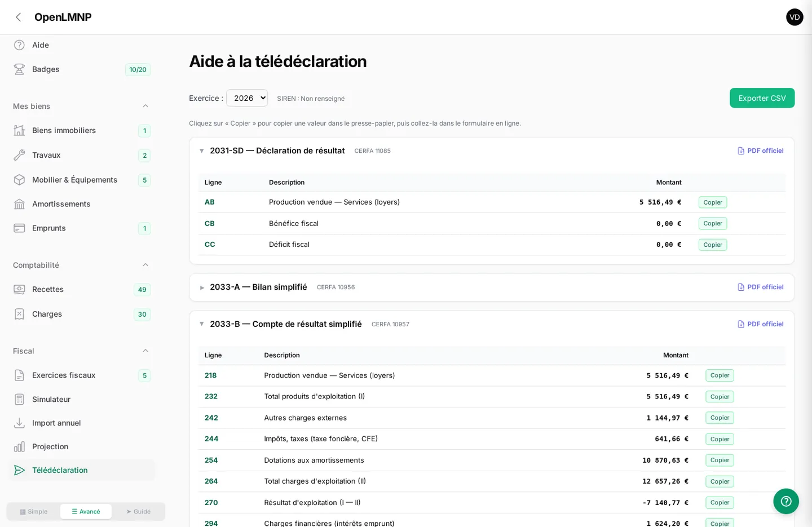The height and width of the screenshot is (527, 812).
Task: Copy the Résultat d'exploitation amount on line 270
Action: 720,503
